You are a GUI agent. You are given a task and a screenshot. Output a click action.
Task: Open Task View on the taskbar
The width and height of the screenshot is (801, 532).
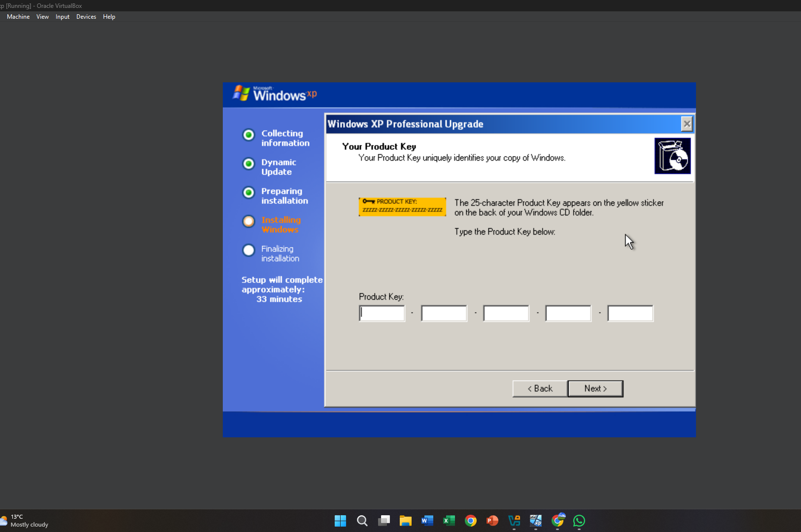coord(384,521)
